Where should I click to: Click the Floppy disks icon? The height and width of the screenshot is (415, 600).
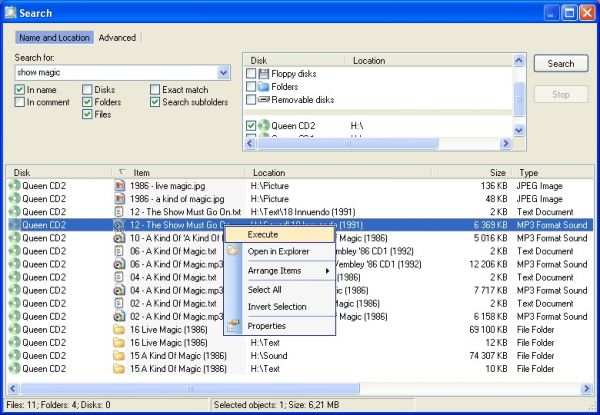[x=264, y=73]
